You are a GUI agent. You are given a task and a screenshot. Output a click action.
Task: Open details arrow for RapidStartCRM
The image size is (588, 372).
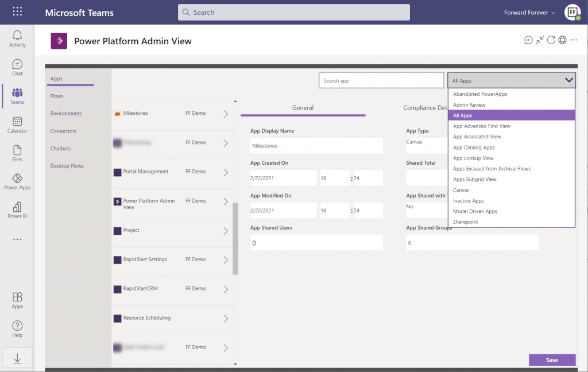(x=226, y=289)
